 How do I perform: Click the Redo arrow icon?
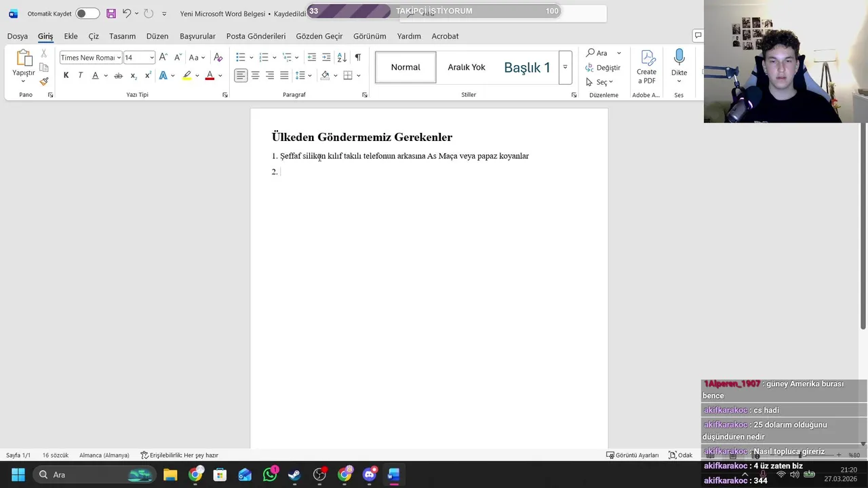(x=149, y=14)
